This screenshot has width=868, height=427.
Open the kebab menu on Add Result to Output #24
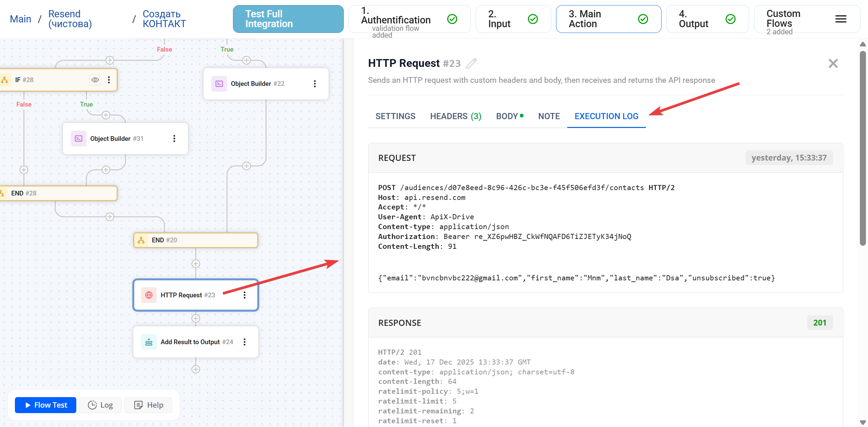(x=245, y=342)
